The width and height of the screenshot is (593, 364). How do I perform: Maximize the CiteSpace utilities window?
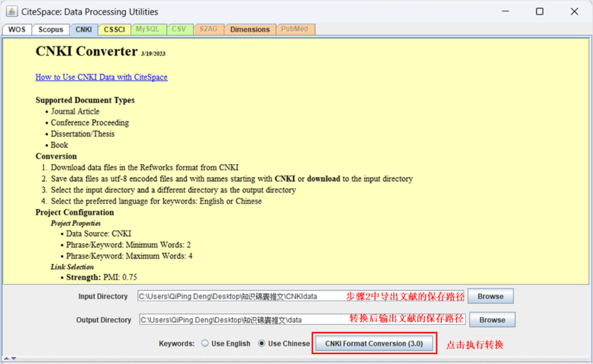[x=540, y=12]
